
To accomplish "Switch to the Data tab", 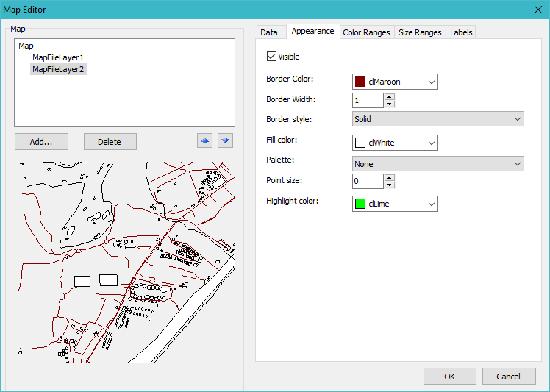I will [269, 32].
